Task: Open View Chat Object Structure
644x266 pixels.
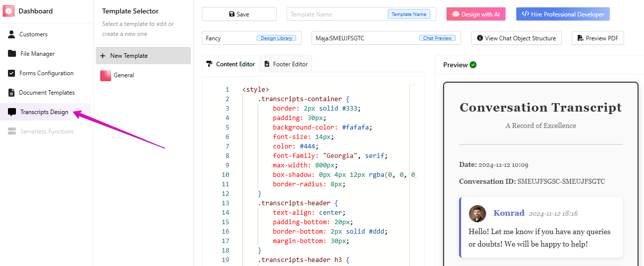Action: 516,38
